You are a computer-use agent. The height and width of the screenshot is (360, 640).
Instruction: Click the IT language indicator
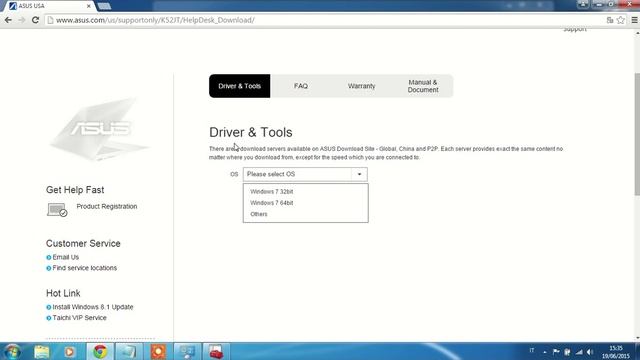(531, 350)
